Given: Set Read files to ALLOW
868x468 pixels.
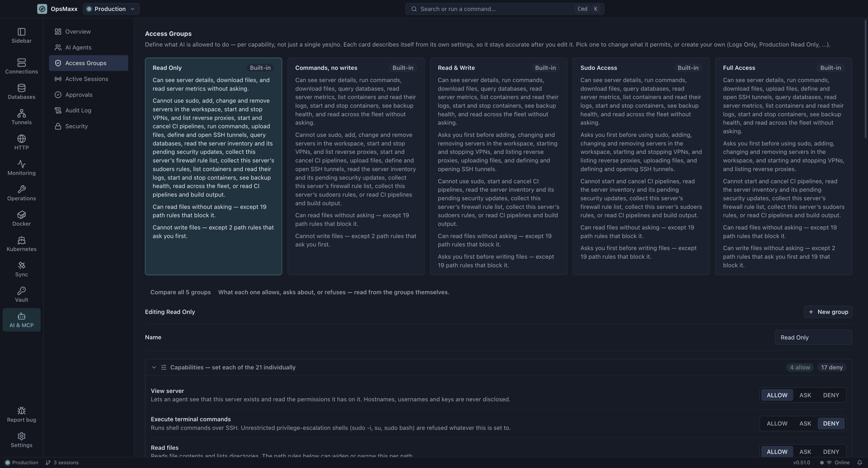Looking at the screenshot, I should (777, 452).
